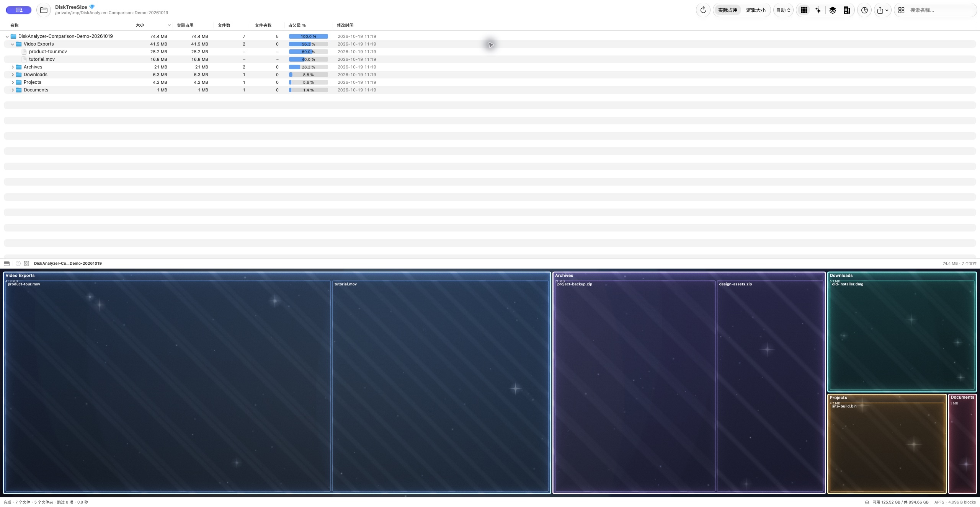This screenshot has height=507, width=980.
Task: Open the folder chooser icon
Action: pos(44,10)
